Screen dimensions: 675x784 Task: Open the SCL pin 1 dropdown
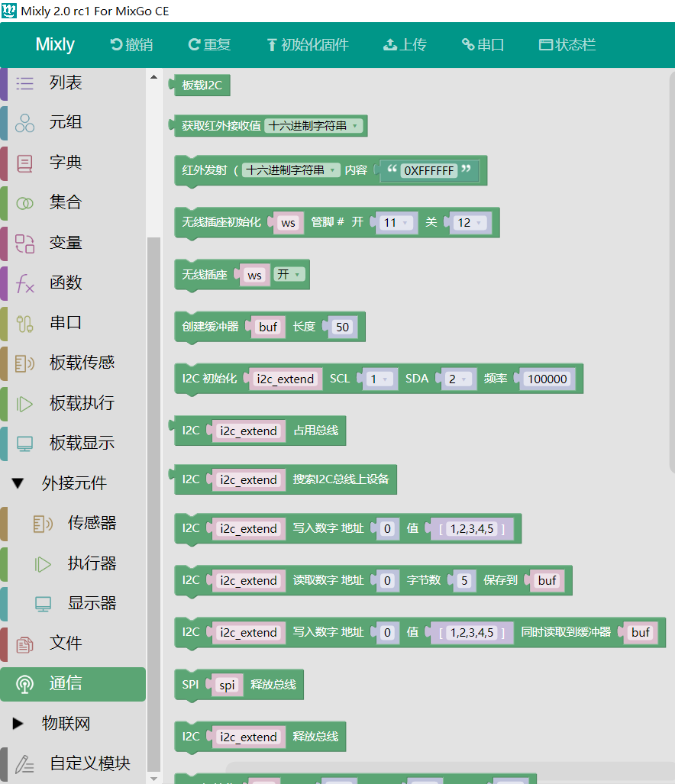pos(379,379)
